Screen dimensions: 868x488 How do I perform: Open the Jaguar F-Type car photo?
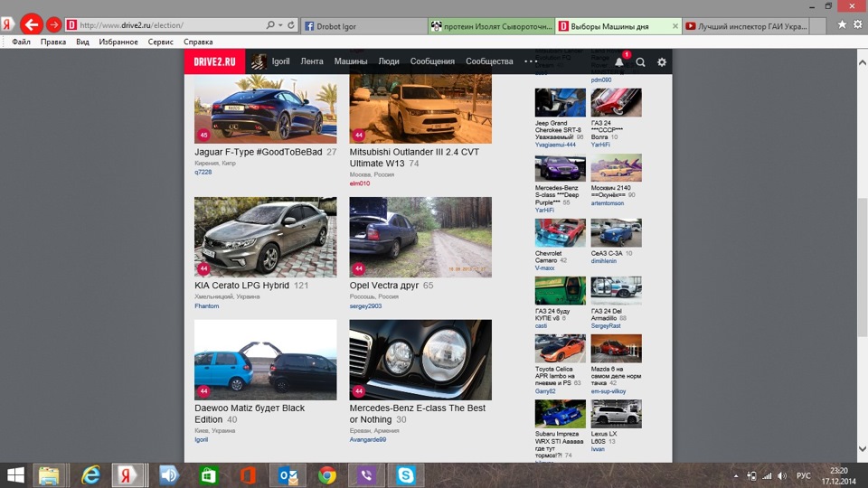265,109
